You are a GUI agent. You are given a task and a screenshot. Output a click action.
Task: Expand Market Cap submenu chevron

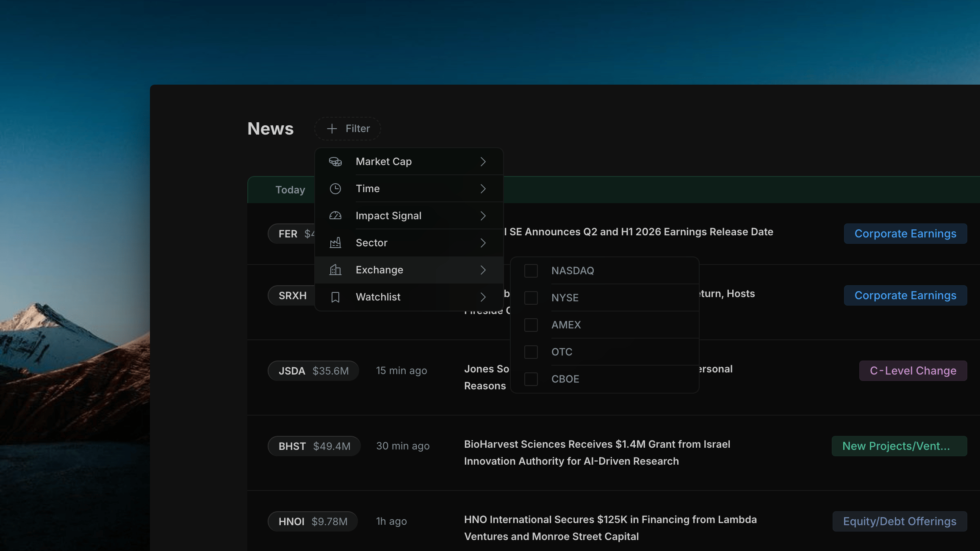coord(483,162)
